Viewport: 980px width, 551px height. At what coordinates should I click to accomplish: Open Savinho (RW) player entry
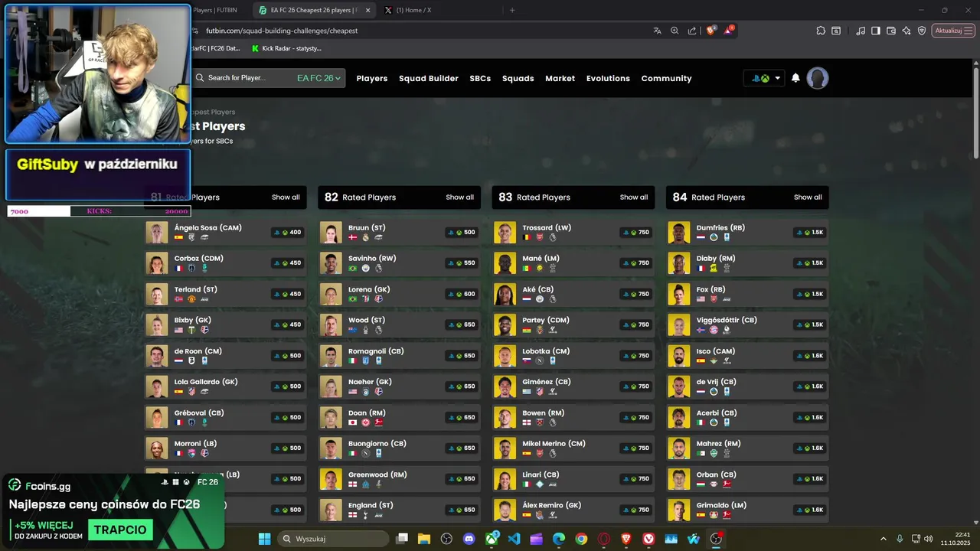click(399, 263)
